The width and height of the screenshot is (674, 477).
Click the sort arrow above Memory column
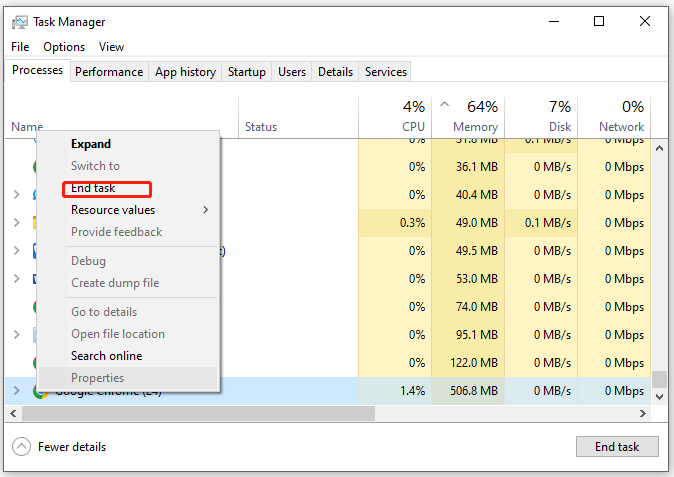click(445, 103)
